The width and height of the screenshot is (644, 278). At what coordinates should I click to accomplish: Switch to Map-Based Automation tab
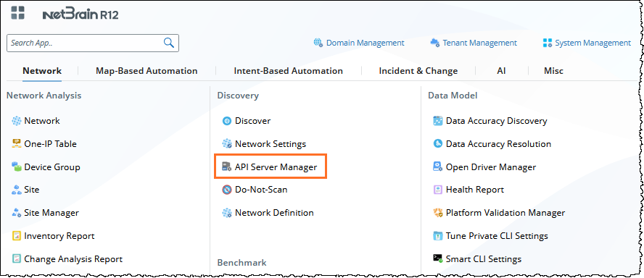(x=146, y=70)
